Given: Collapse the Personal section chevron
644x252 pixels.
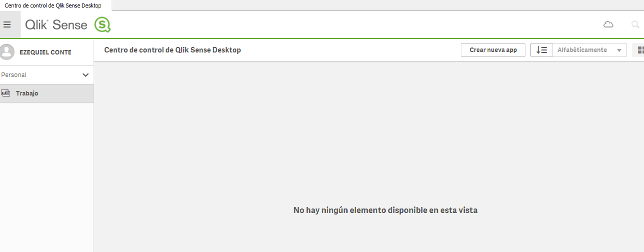Looking at the screenshot, I should [x=86, y=75].
